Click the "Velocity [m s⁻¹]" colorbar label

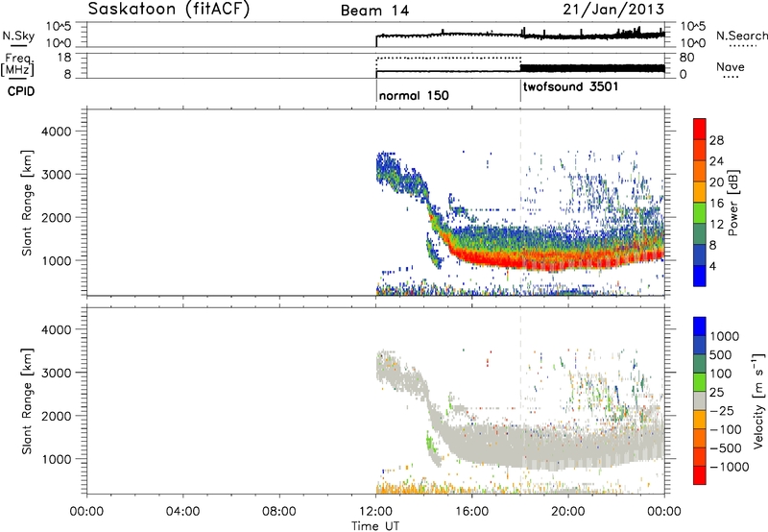pos(758,400)
